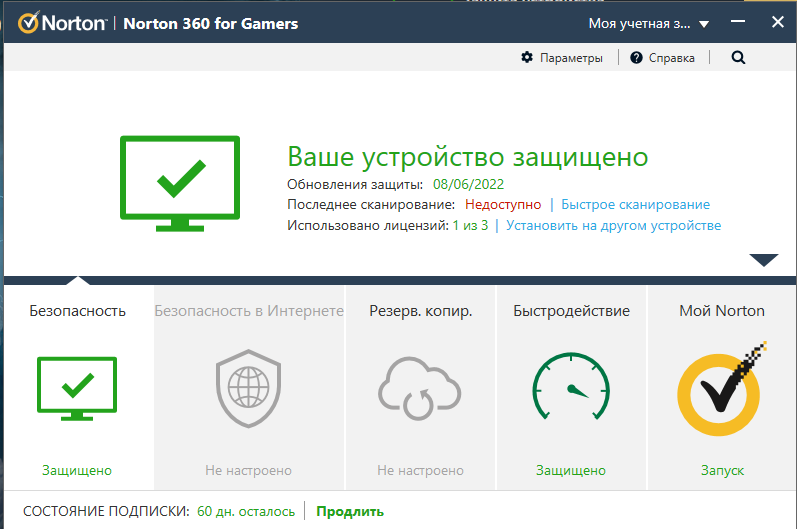Click the red Недоступно scan status
Viewport: 797px width, 529px height.
tap(503, 204)
